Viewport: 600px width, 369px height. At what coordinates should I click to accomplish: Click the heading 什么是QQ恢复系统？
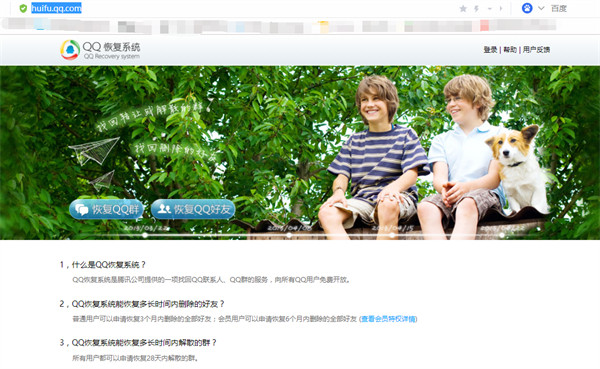point(109,265)
